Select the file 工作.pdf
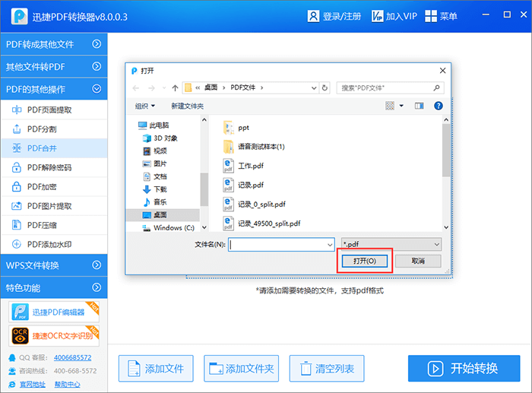532x393 pixels. (x=243, y=166)
